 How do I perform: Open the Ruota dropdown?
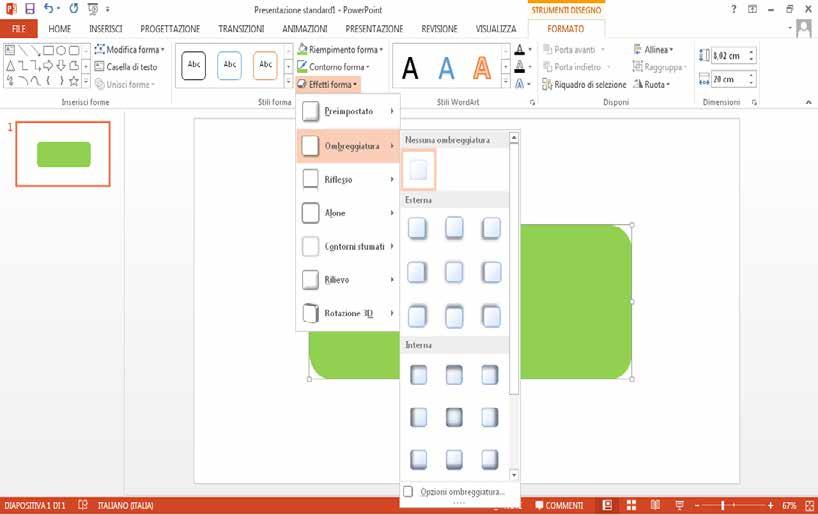(x=651, y=84)
